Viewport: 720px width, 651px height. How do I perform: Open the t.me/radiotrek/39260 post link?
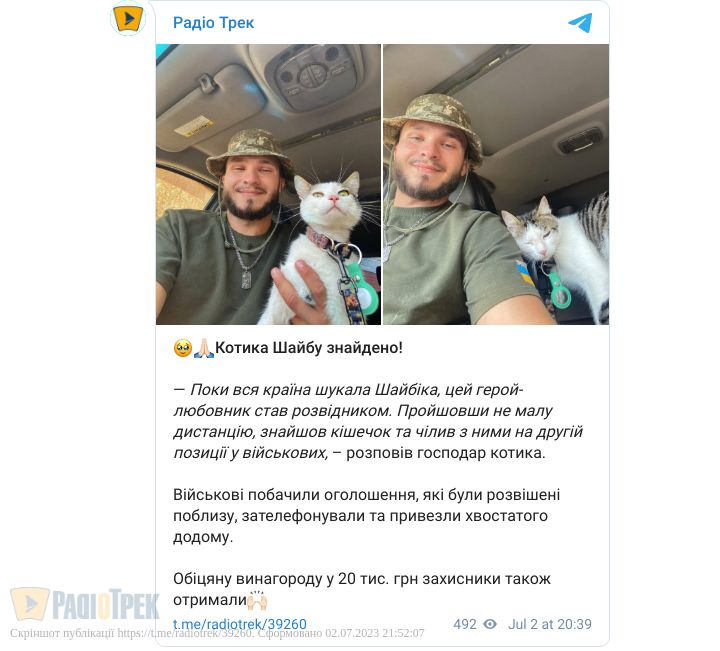click(x=240, y=624)
